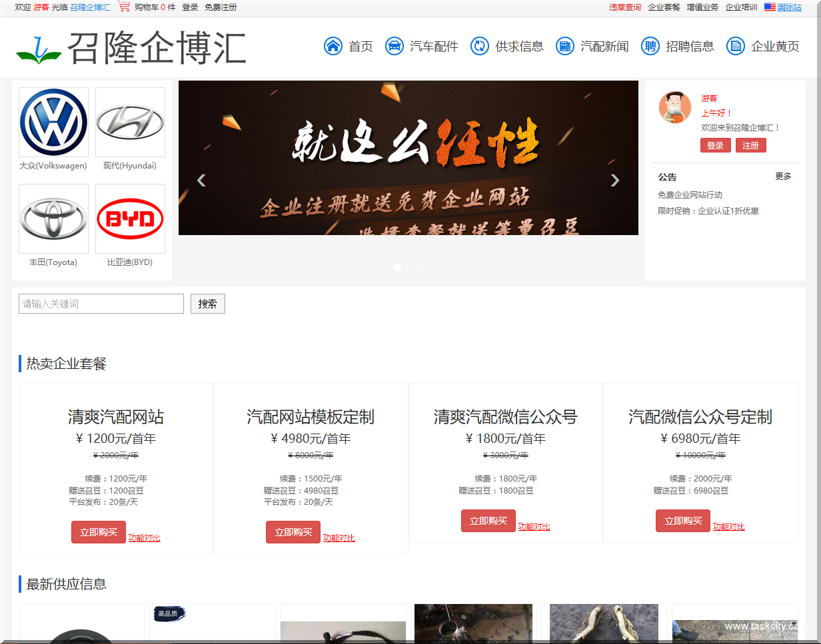Open the 功能对比 link for 汽配网站模板定制
821x644 pixels.
click(339, 537)
